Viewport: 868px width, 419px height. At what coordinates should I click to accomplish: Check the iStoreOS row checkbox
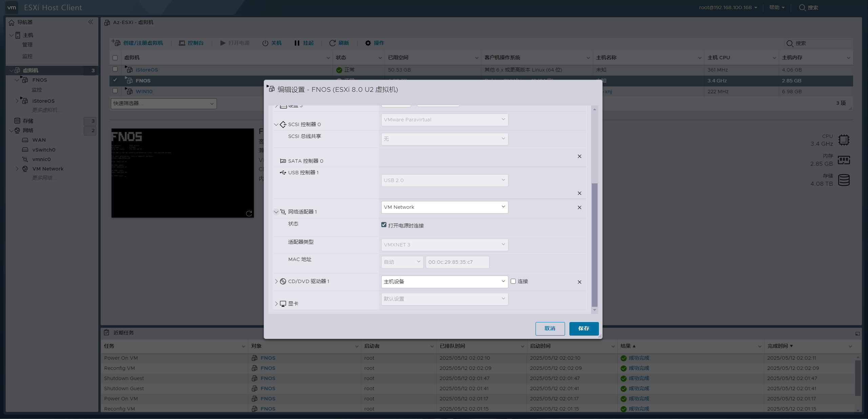tap(115, 69)
